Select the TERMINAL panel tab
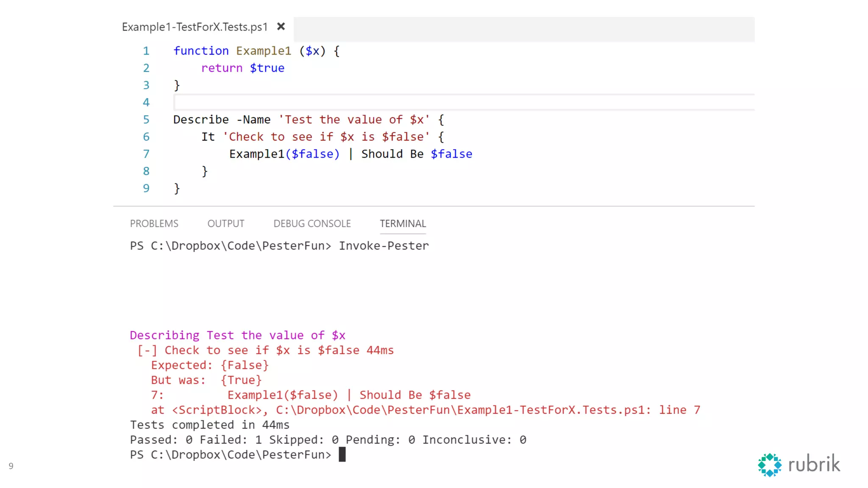This screenshot has height=488, width=868. pos(402,224)
